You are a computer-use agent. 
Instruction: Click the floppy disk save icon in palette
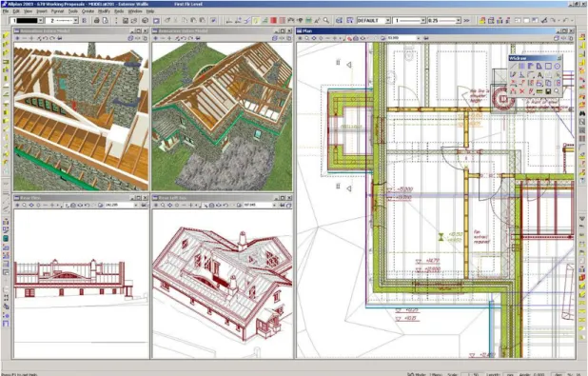pos(548,91)
